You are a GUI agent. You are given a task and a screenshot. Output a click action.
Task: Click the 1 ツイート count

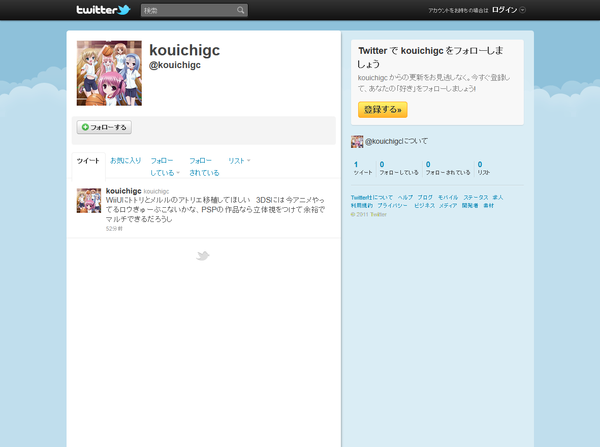tap(363, 168)
